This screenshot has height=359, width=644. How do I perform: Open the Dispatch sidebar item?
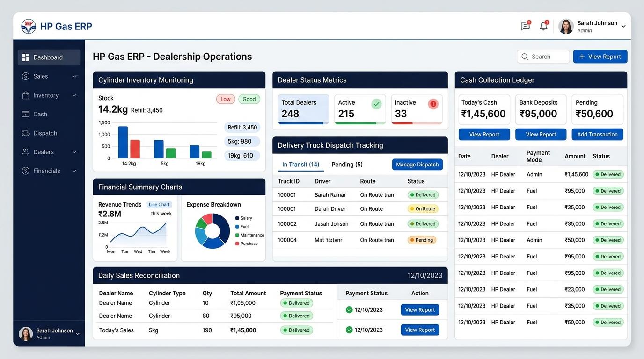(x=49, y=133)
